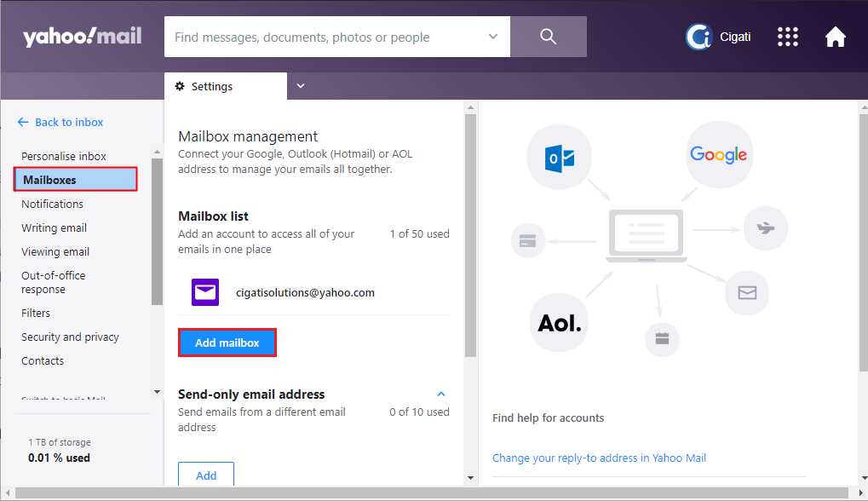The width and height of the screenshot is (868, 501).
Task: Open Security and privacy settings
Action: (70, 337)
